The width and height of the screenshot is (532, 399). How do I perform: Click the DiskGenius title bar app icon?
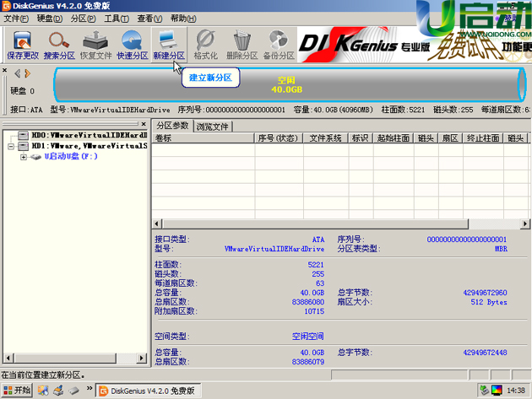click(6, 6)
